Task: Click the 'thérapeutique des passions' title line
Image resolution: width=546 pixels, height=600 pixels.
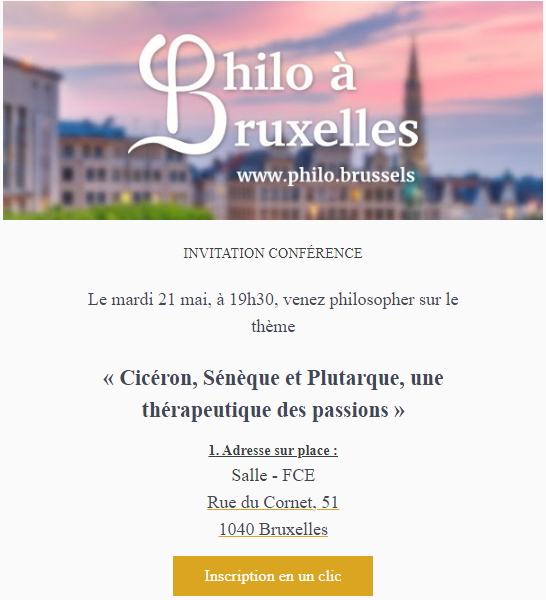Action: click(273, 410)
